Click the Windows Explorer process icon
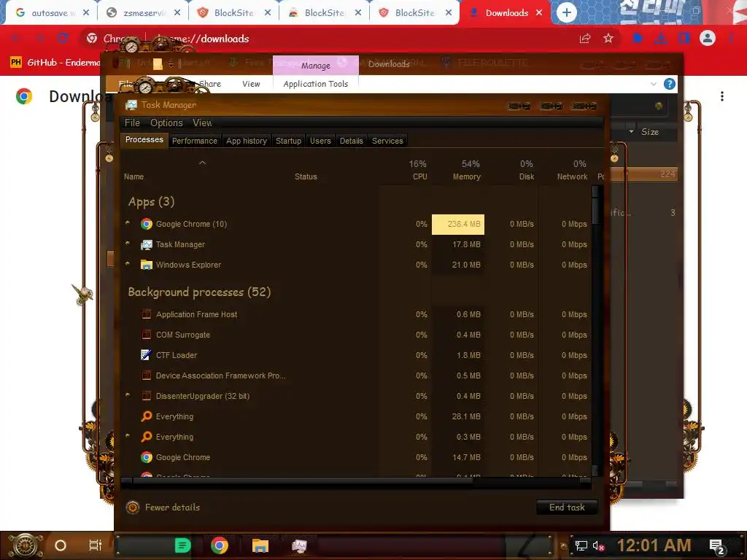The image size is (747, 560). (x=146, y=265)
